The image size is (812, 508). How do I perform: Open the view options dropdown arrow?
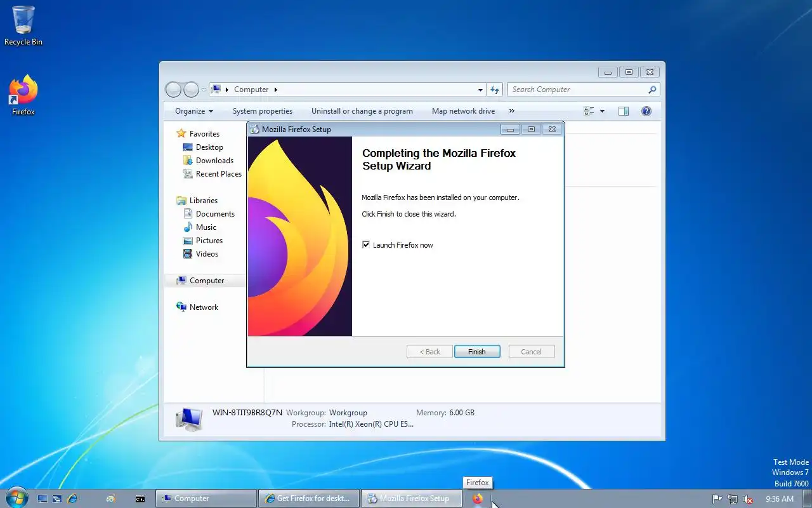(602, 111)
